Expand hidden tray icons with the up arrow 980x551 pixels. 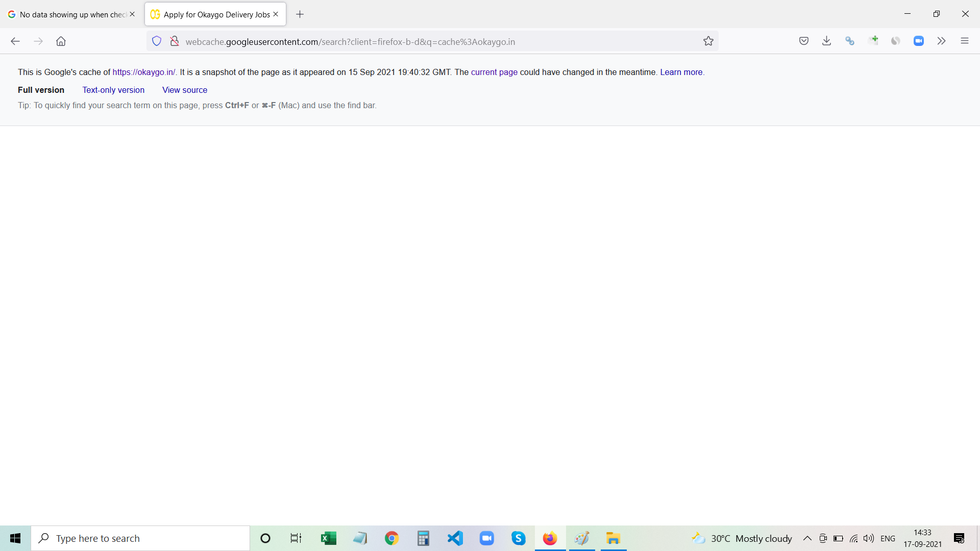pos(807,538)
